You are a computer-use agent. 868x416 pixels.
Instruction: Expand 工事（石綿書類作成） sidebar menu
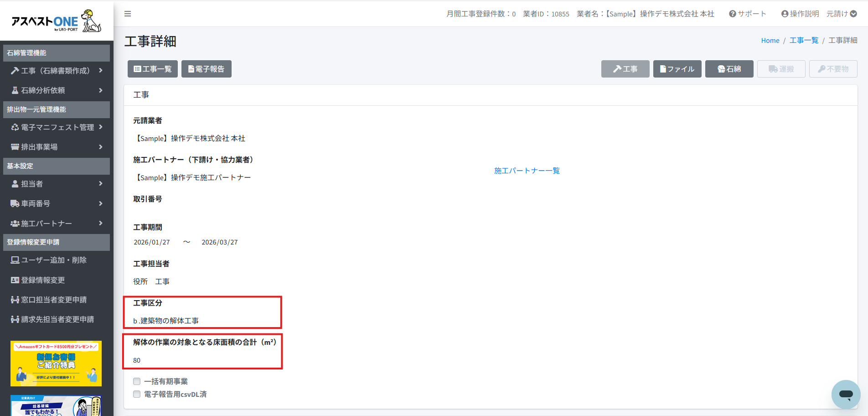[56, 71]
